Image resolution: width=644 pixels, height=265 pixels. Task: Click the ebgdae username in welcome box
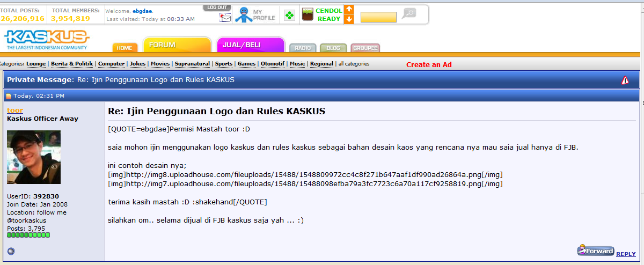(142, 10)
